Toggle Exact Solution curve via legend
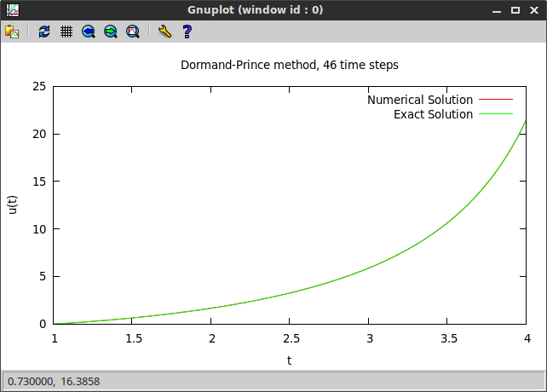Screen dimensions: 547x392 tap(433, 114)
